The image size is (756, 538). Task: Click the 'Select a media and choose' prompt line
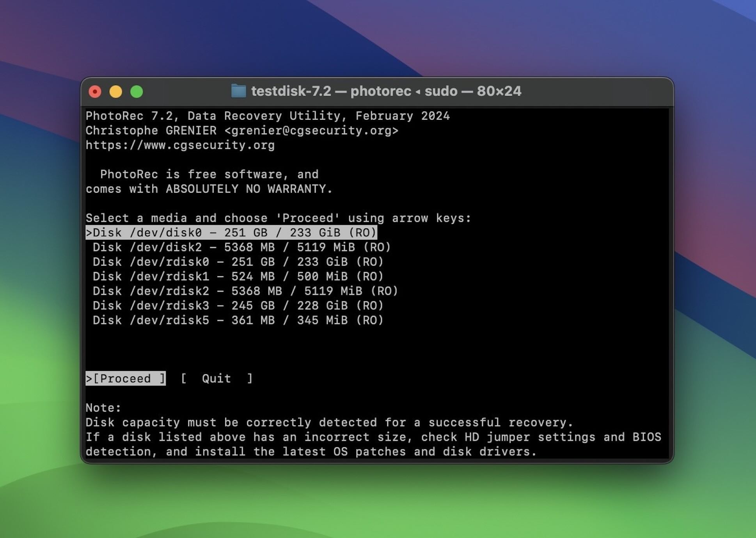279,218
